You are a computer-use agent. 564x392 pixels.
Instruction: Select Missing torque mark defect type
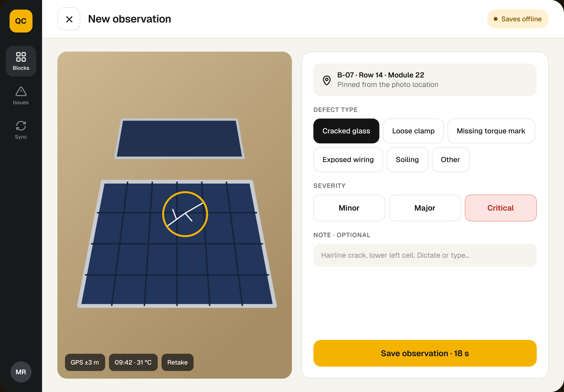click(x=491, y=131)
